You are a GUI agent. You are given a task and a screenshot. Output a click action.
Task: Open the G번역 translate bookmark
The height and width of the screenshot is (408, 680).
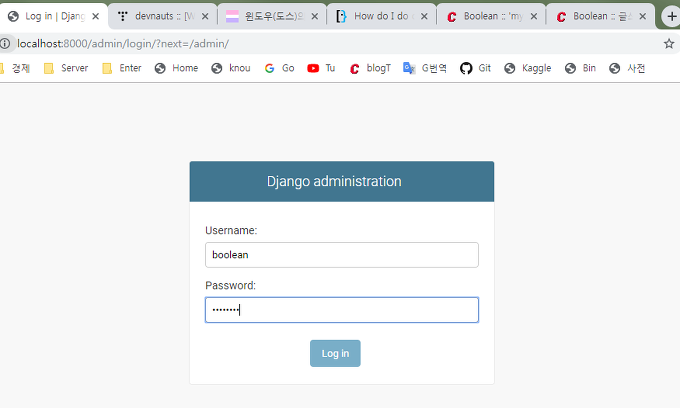point(425,68)
